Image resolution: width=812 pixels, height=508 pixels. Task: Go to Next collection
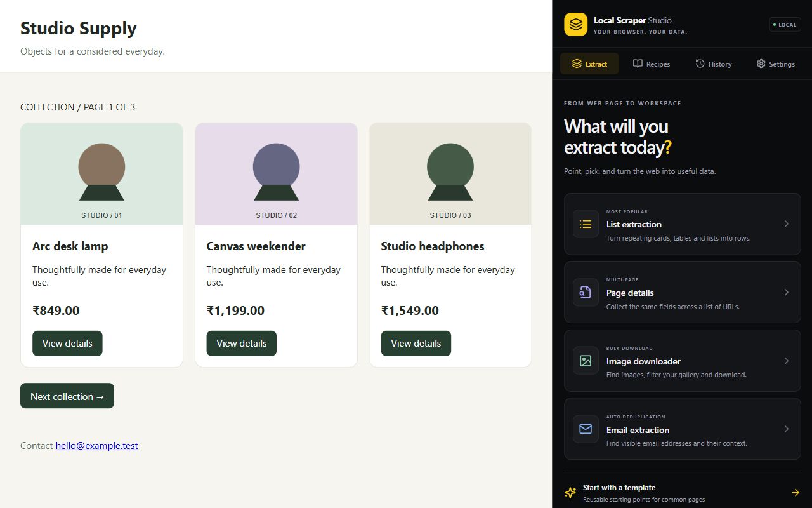click(67, 396)
